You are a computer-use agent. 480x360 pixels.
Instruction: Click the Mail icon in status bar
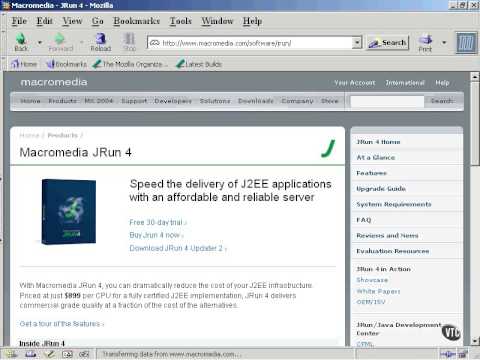point(30,354)
